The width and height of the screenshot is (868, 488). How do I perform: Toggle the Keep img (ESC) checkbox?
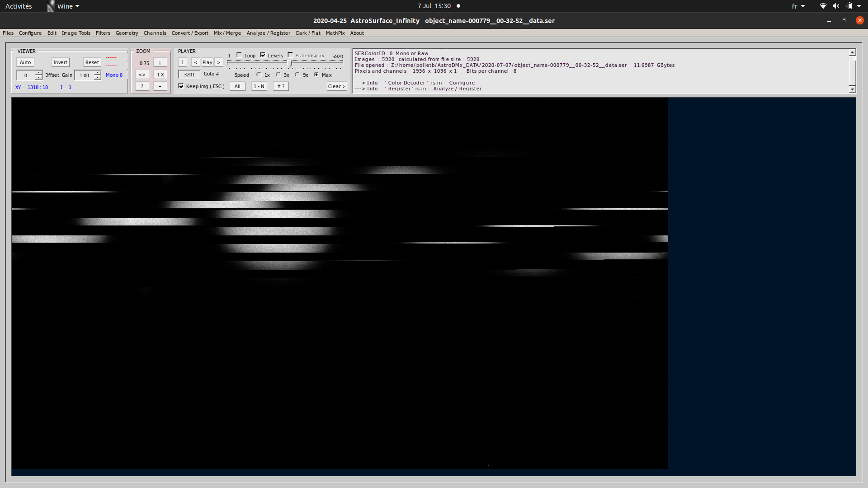tap(181, 86)
